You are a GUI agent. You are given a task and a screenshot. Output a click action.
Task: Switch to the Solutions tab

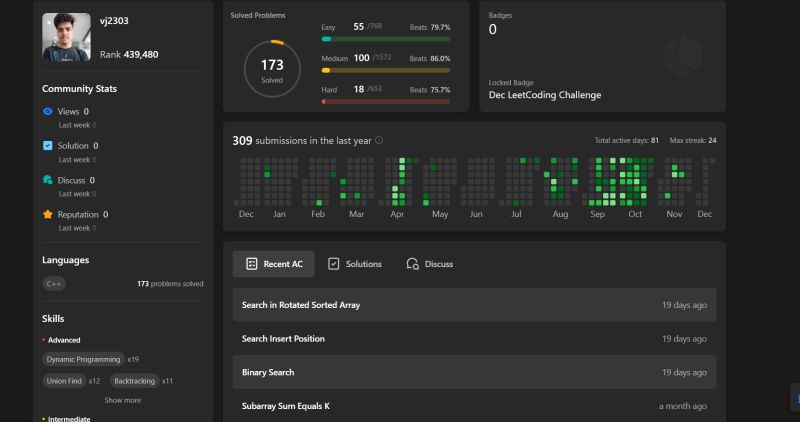tap(355, 264)
